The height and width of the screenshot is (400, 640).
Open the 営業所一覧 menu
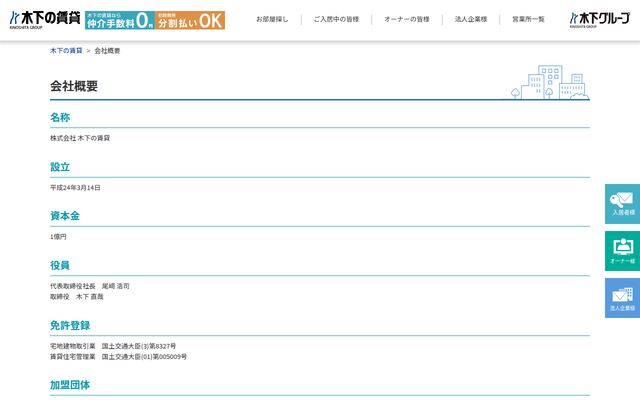coord(528,19)
